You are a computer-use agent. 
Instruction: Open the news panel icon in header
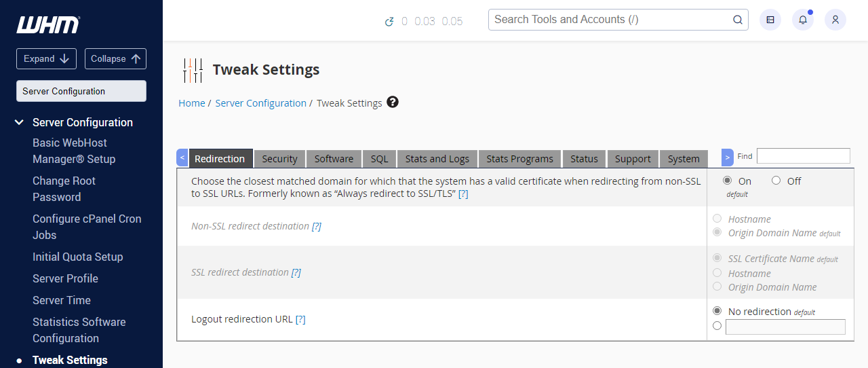(770, 20)
